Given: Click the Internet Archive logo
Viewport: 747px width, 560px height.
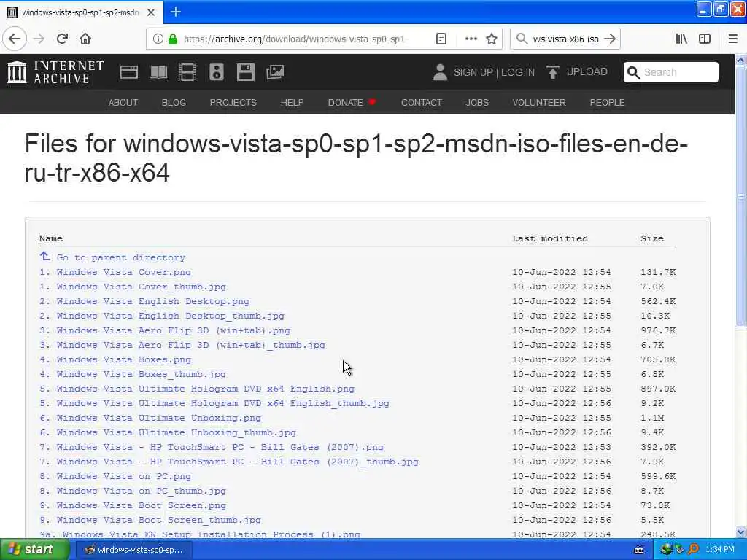Looking at the screenshot, I should pyautogui.click(x=55, y=72).
